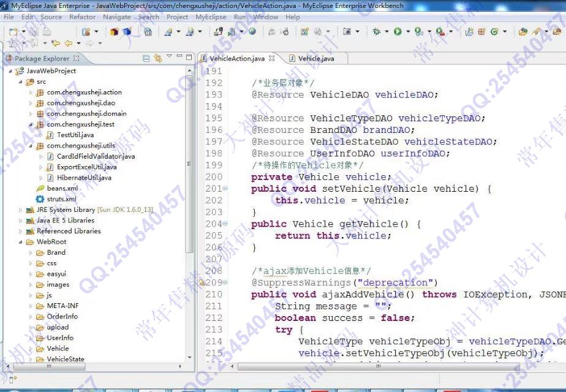Screen dimensions: 566x392
Task: Select HibernateUtil.java file
Action: tap(84, 178)
